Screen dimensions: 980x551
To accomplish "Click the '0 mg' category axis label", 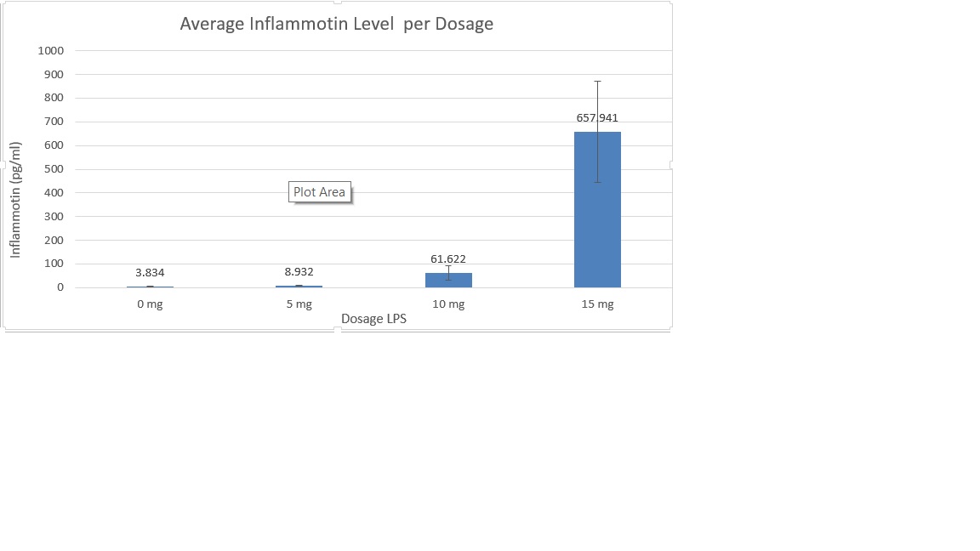I will pyautogui.click(x=150, y=304).
